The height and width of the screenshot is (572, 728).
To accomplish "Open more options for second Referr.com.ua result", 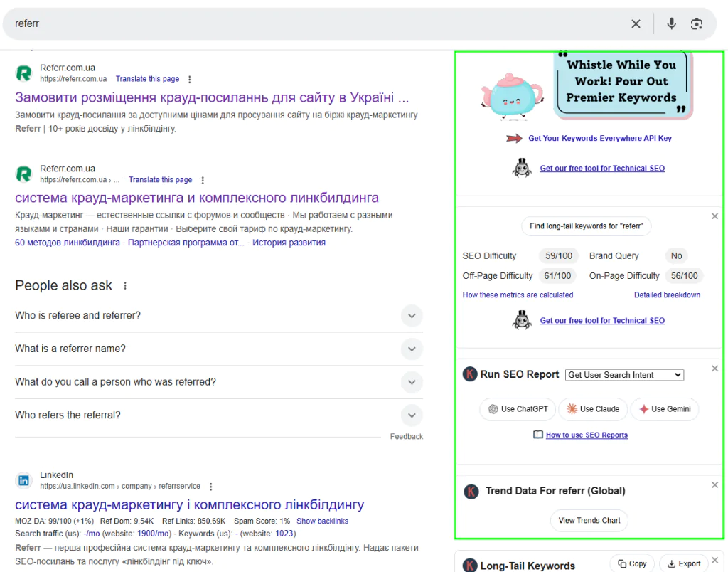I will [203, 180].
